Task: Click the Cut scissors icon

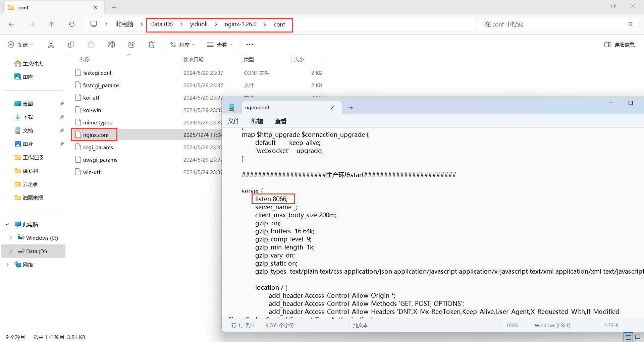Action: [51, 45]
